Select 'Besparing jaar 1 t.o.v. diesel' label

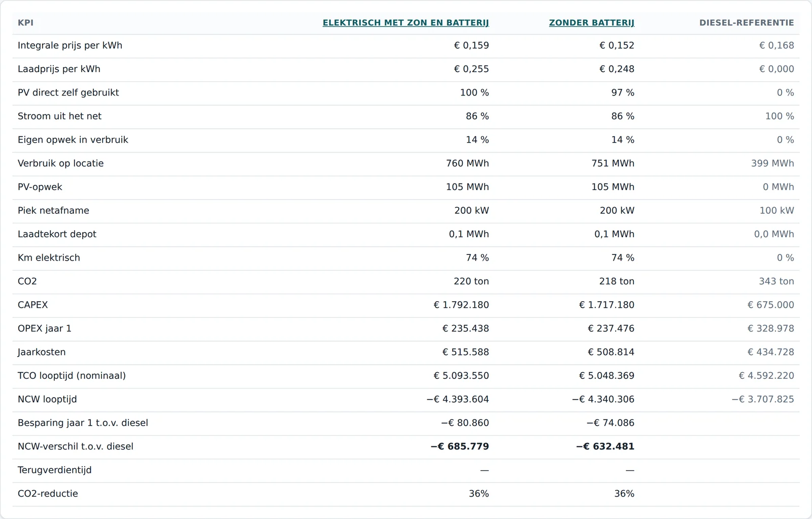83,423
